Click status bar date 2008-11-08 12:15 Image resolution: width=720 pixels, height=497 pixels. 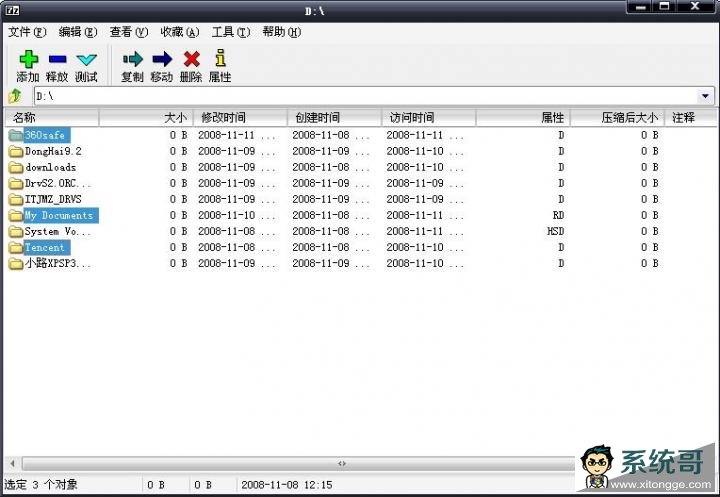[287, 485]
